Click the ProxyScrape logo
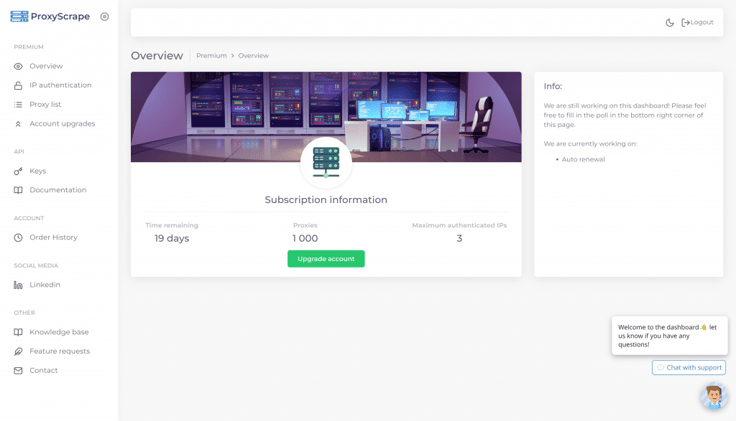 (50, 17)
